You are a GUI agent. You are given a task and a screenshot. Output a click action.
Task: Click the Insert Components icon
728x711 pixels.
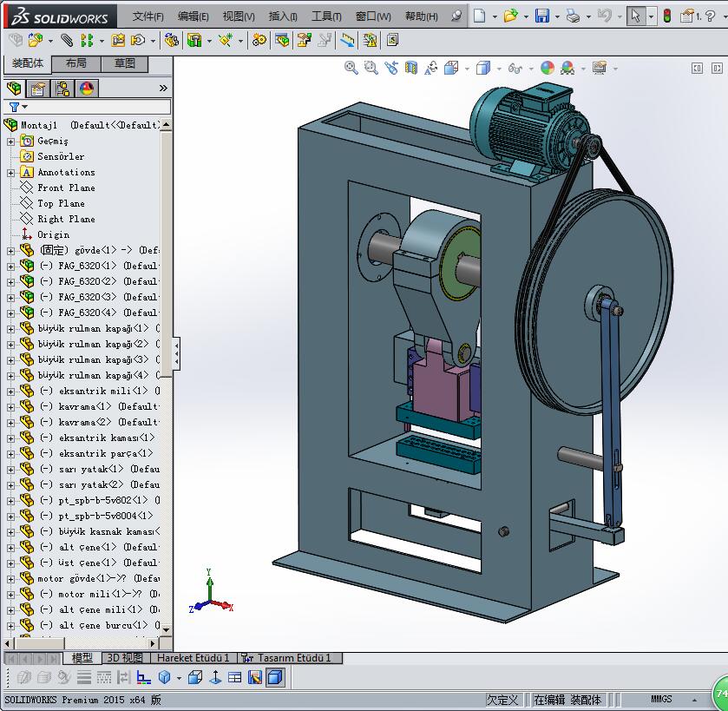pos(36,41)
